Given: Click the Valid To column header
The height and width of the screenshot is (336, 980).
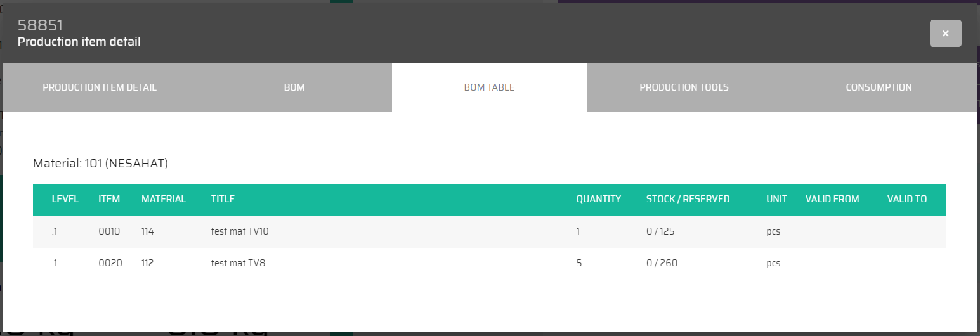Looking at the screenshot, I should (906, 199).
